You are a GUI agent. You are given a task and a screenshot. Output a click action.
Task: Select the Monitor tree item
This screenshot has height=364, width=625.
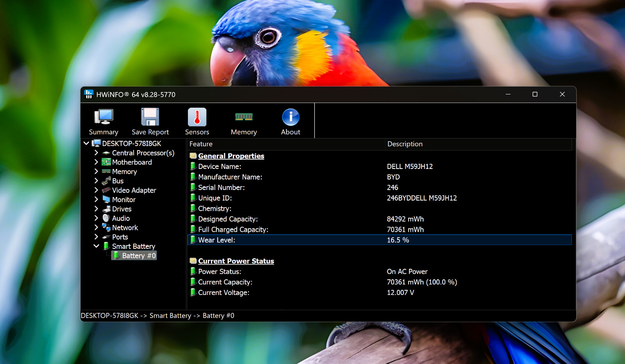click(123, 199)
